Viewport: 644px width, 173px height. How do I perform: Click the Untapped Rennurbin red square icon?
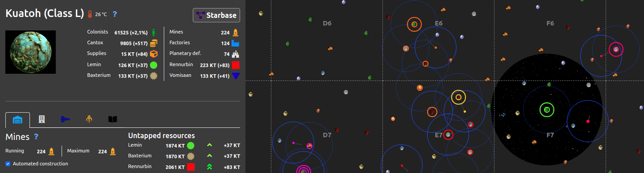191,167
